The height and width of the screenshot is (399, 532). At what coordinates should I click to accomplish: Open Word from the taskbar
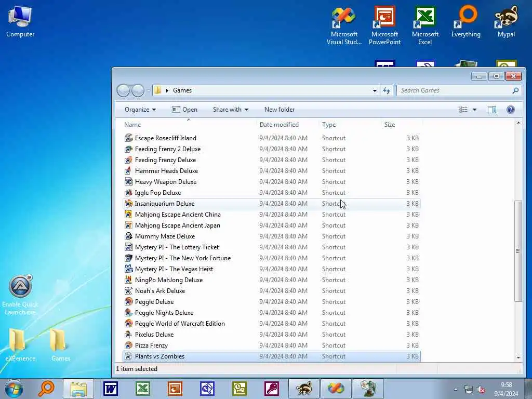tap(111, 389)
